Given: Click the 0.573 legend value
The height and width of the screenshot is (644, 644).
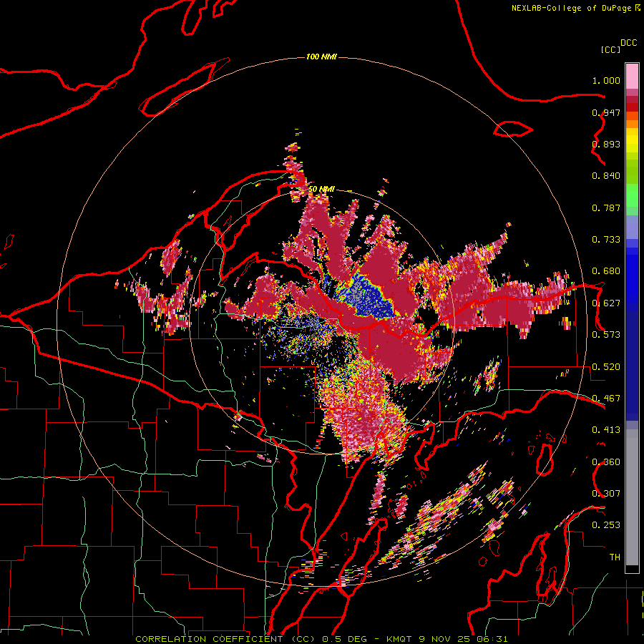Looking at the screenshot, I should click(x=606, y=335).
